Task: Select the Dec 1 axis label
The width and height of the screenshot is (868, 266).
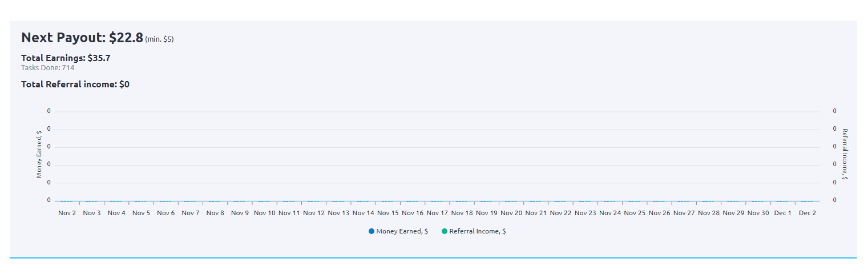Action: click(782, 213)
